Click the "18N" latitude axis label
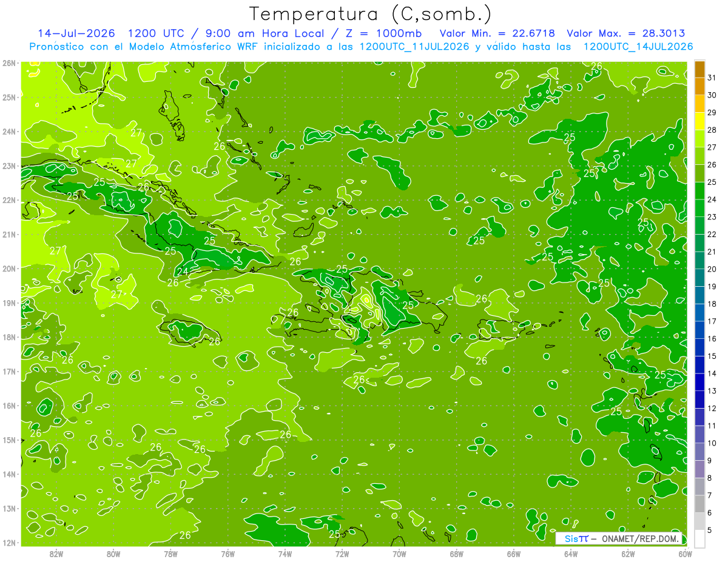The width and height of the screenshot is (728, 562). click(8, 337)
